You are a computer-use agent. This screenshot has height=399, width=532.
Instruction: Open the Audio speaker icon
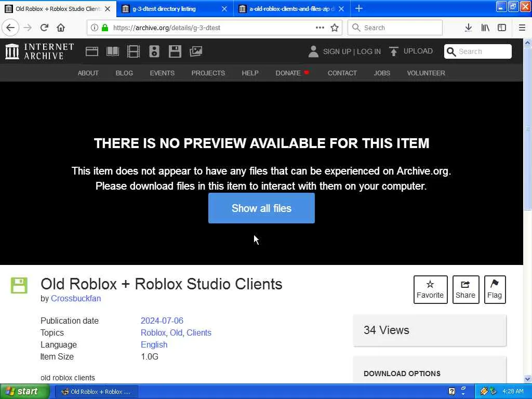[154, 51]
